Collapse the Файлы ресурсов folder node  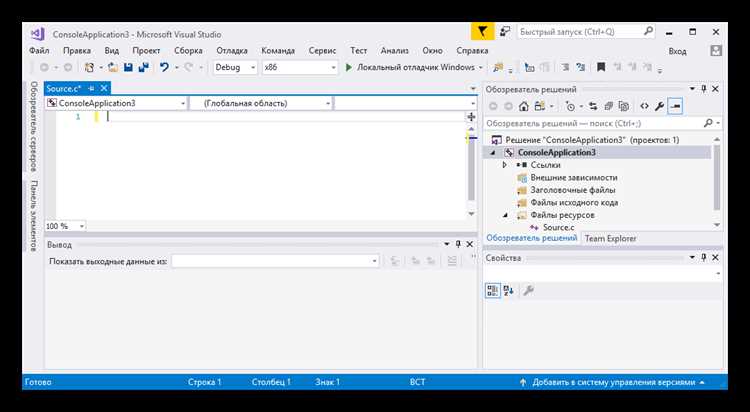pyautogui.click(x=505, y=215)
